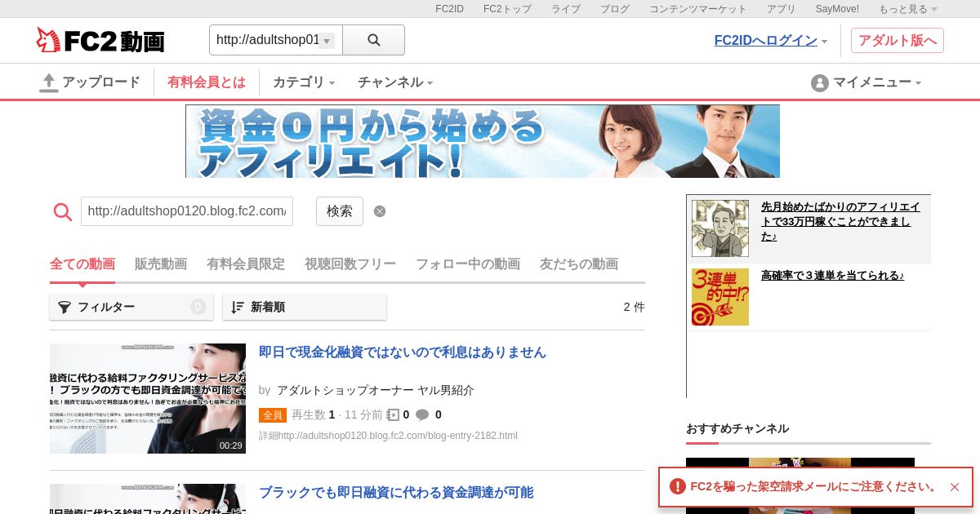Clear the search query with the x icon
The height and width of the screenshot is (514, 980).
[380, 211]
